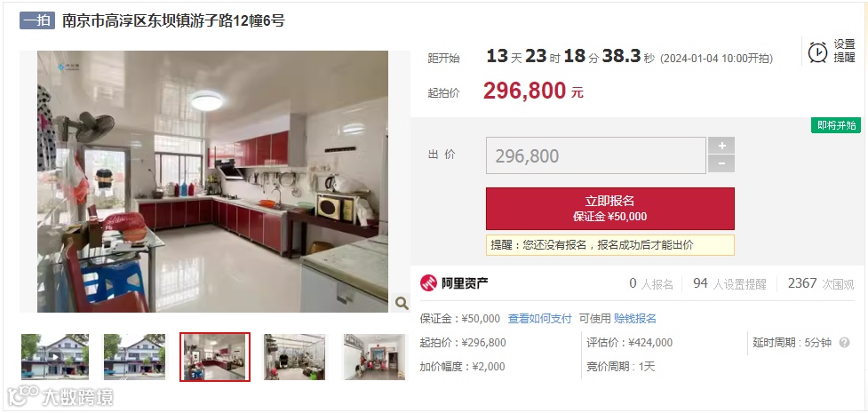Increase bid with the plus button

[x=721, y=146]
